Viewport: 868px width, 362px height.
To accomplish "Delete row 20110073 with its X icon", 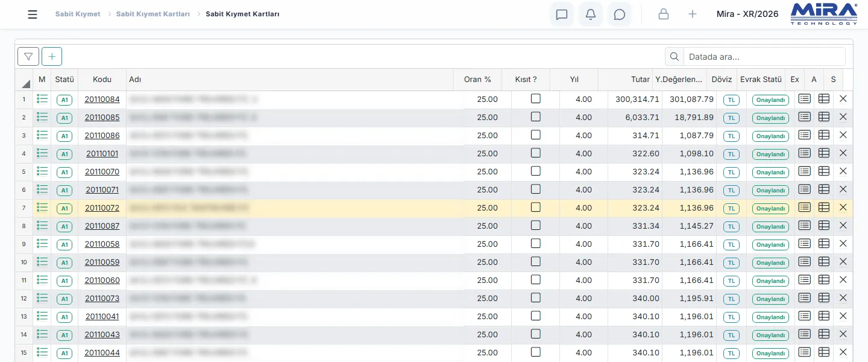I will click(843, 298).
